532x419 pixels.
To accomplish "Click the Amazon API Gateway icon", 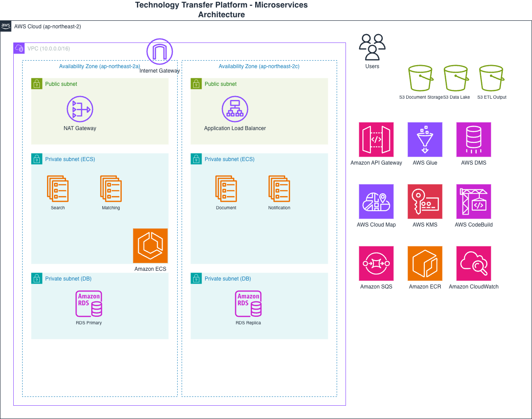I will (x=376, y=140).
